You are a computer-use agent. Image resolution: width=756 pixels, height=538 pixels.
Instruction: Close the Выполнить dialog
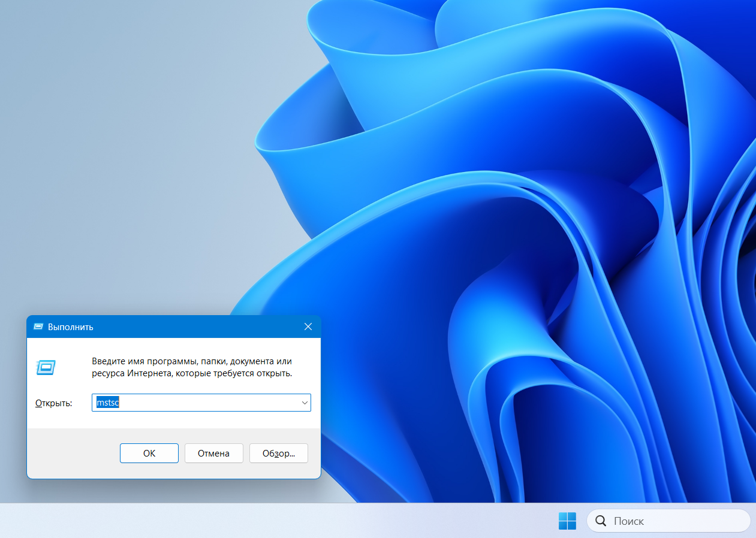[x=308, y=327]
